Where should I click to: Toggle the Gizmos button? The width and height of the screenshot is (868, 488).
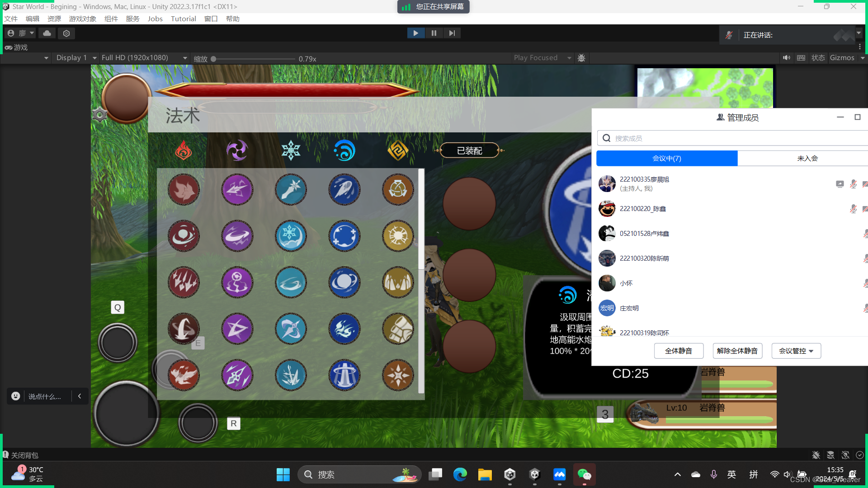(x=842, y=58)
